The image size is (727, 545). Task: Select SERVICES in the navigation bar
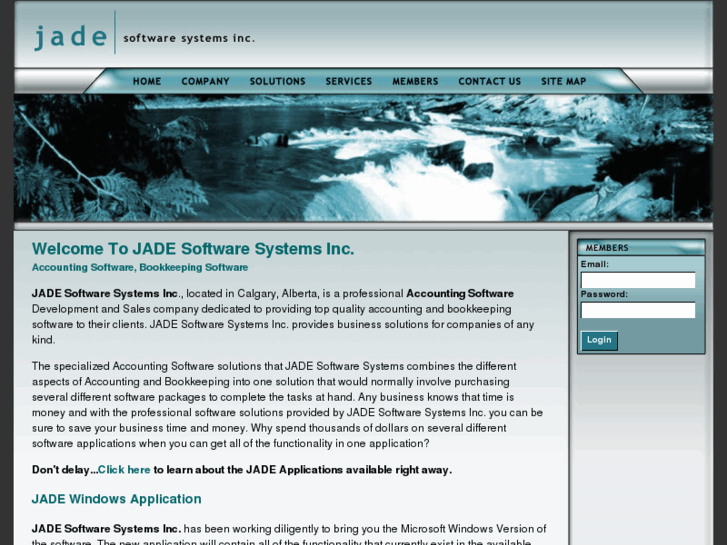pyautogui.click(x=349, y=81)
